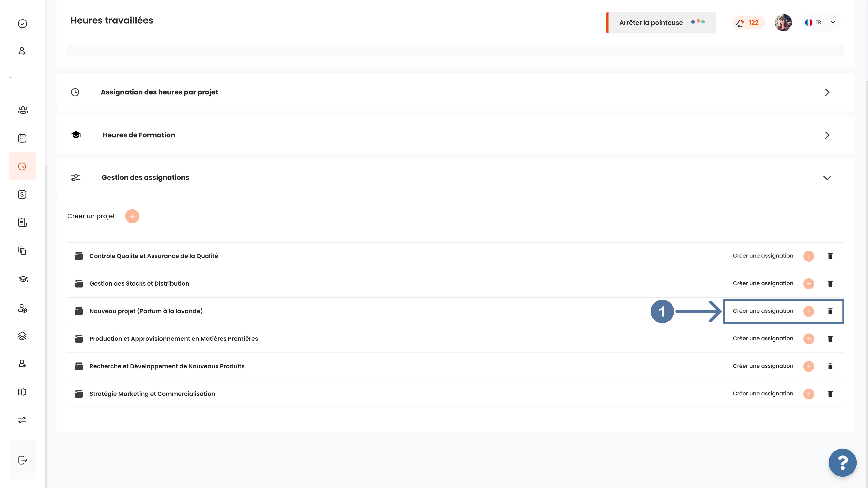Open the checkmark tasks icon in sidebar
Viewport: 868px width, 488px height.
pyautogui.click(x=22, y=24)
